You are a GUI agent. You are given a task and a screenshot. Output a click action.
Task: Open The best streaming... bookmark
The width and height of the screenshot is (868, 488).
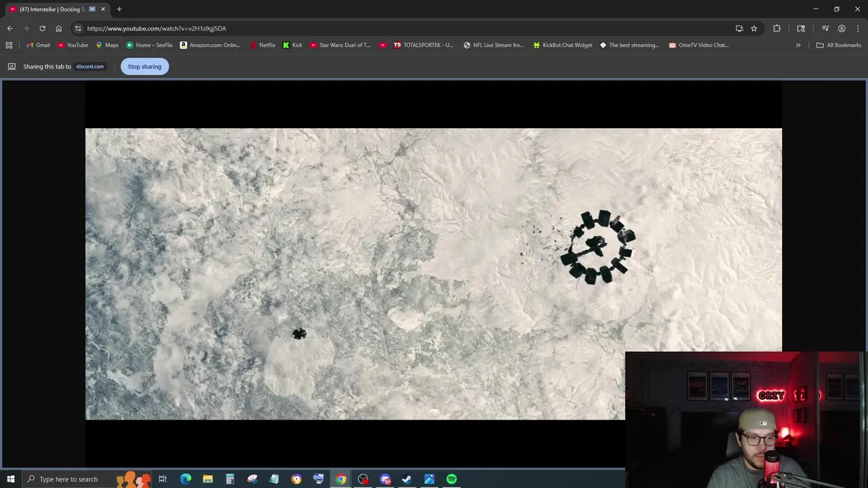(x=629, y=45)
